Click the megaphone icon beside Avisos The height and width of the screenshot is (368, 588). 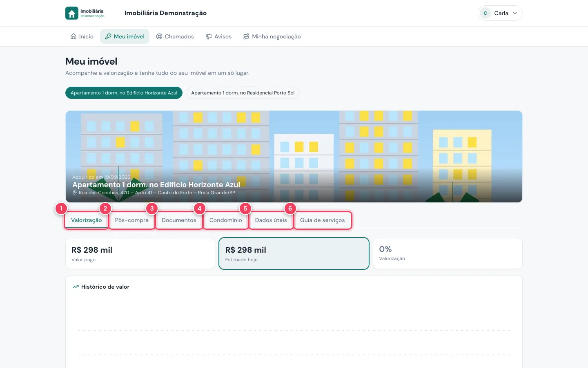[x=209, y=36]
